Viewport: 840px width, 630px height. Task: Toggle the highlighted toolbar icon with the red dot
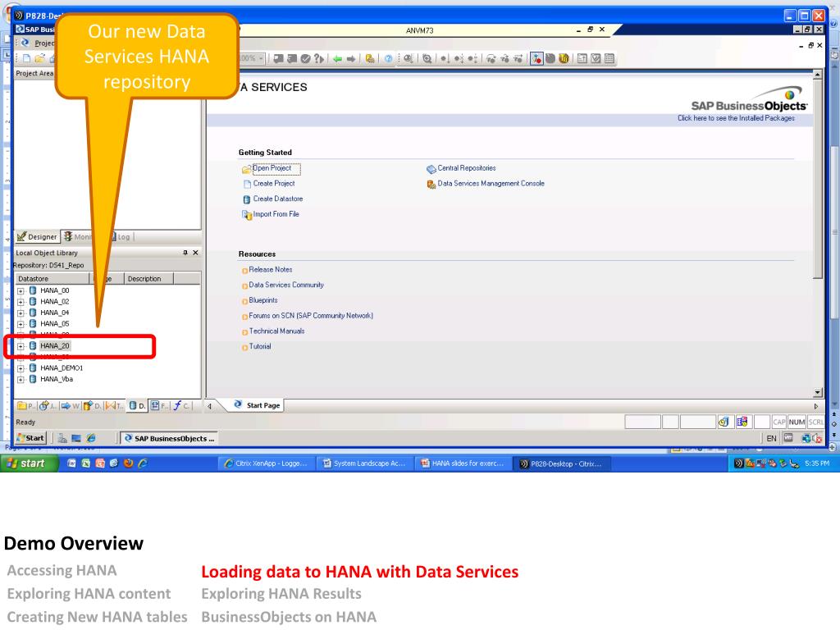(x=536, y=59)
